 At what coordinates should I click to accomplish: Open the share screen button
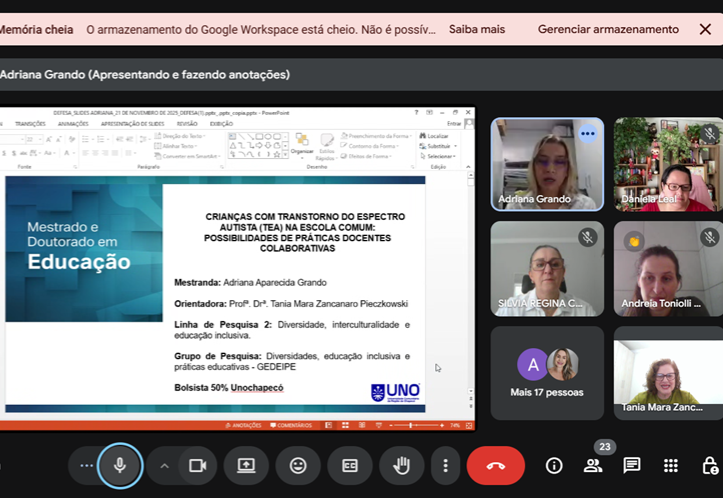point(246,465)
